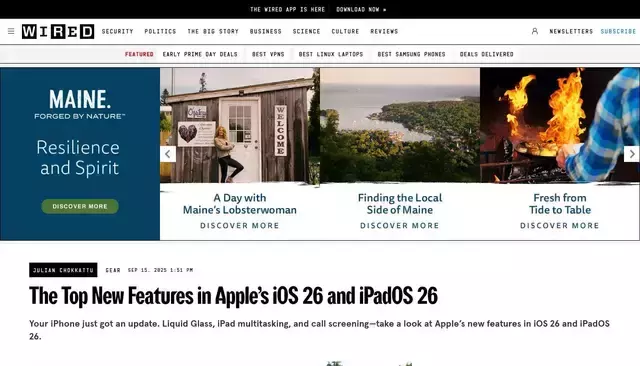Open the Maine coastline aerial photo
Viewport: 640px width, 366px height.
click(400, 125)
